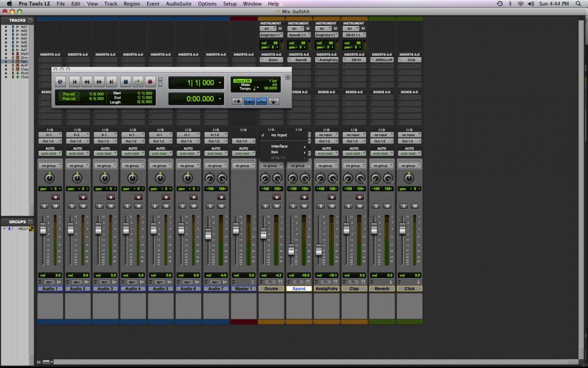Image resolution: width=588 pixels, height=368 pixels.
Task: Toggle Count Off in Transport
Action: (x=242, y=81)
